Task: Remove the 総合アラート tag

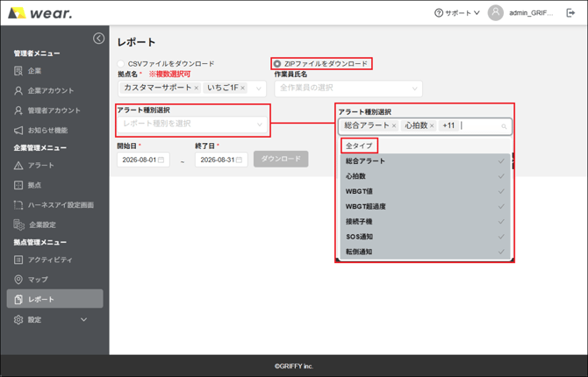Action: 394,126
